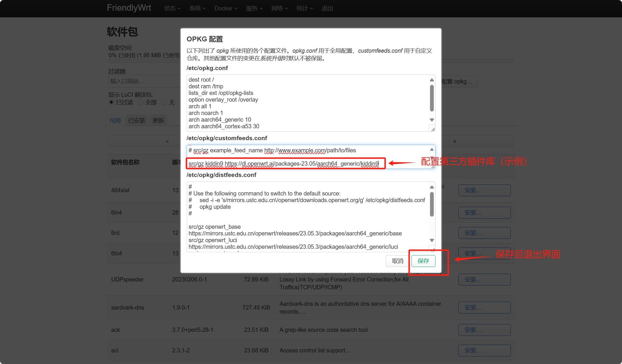Click the 72.89 KiB size cell

tap(256, 279)
